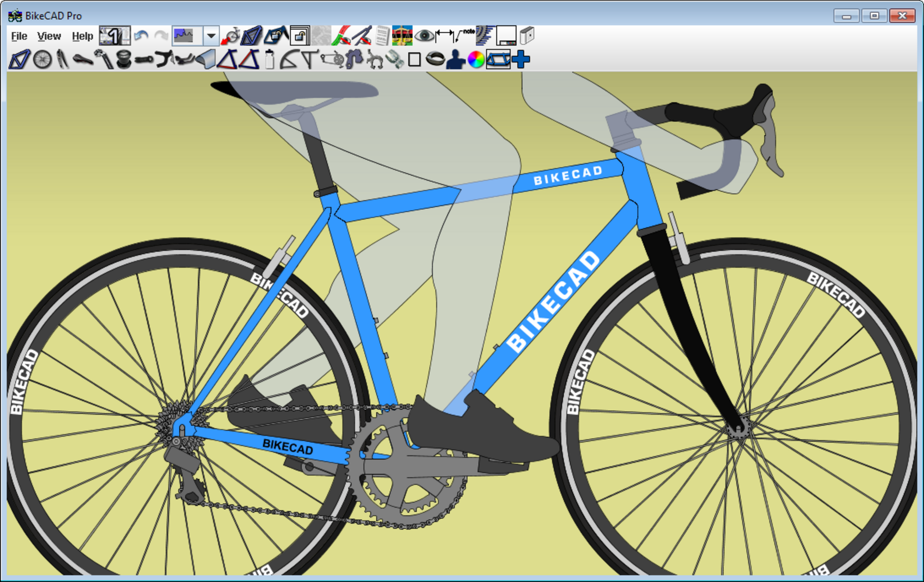Open the brake caliper settings icon

click(374, 60)
